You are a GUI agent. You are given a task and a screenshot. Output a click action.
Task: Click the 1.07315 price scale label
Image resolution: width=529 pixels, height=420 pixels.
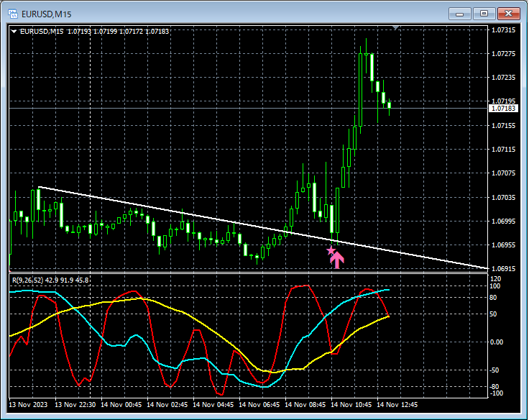pos(504,30)
